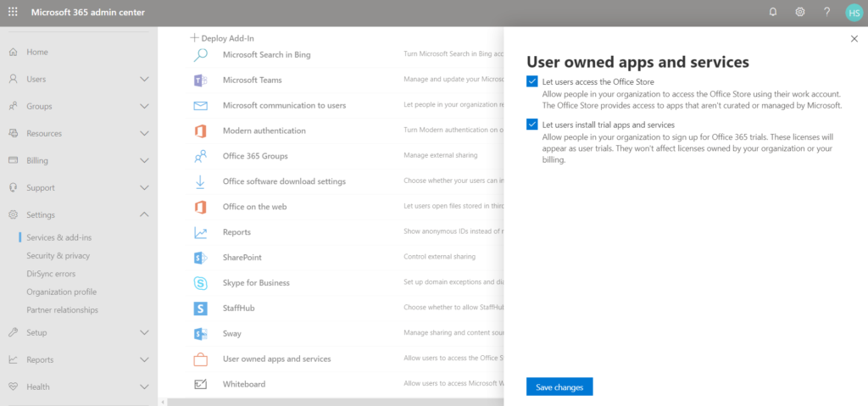Click the help question mark icon
The width and height of the screenshot is (868, 406).
point(826,12)
